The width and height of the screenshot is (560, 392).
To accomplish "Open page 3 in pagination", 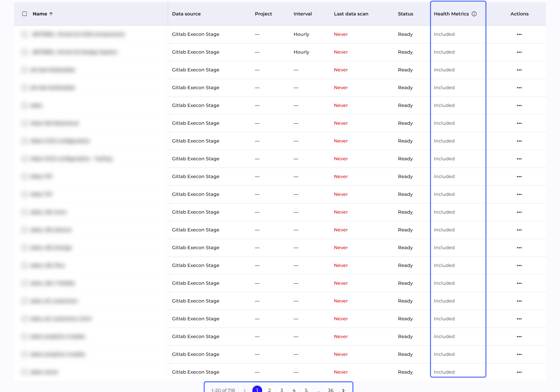I will pos(282,390).
